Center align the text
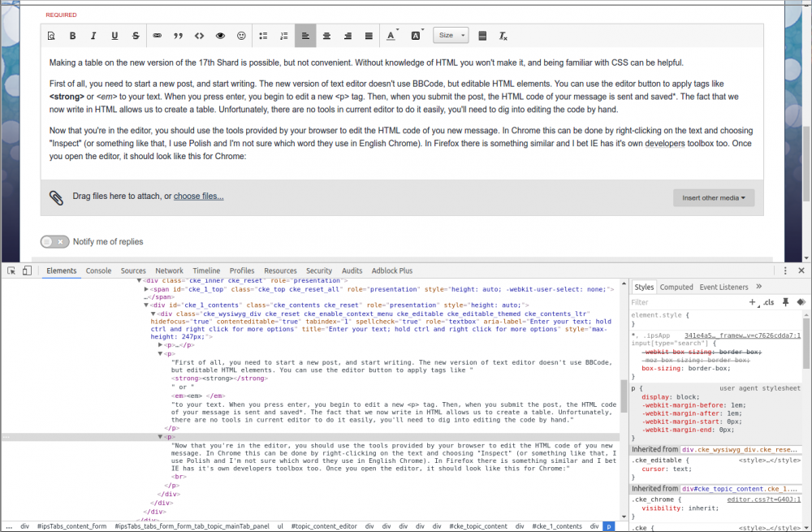812x532 pixels. coord(326,36)
